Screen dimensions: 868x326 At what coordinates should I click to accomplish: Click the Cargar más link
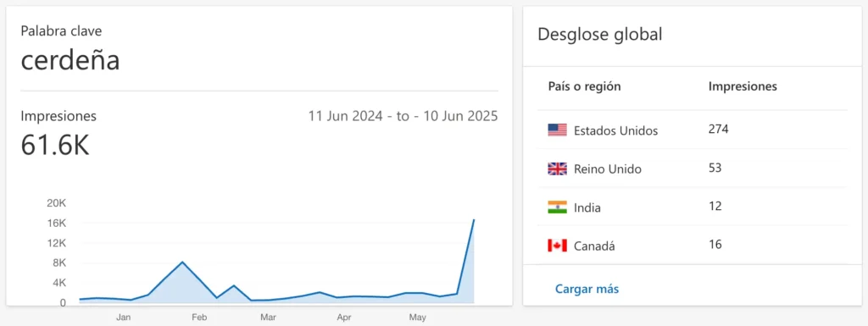coord(587,289)
